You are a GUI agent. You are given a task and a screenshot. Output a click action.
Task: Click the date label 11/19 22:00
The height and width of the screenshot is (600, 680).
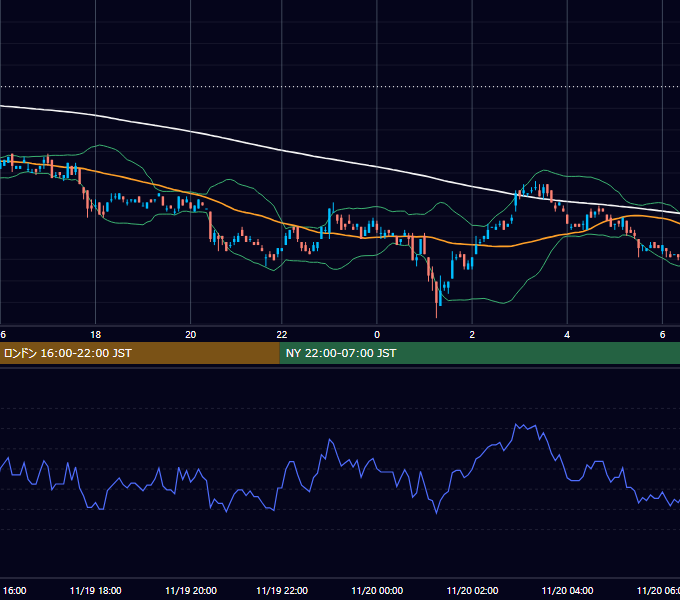pos(282,590)
